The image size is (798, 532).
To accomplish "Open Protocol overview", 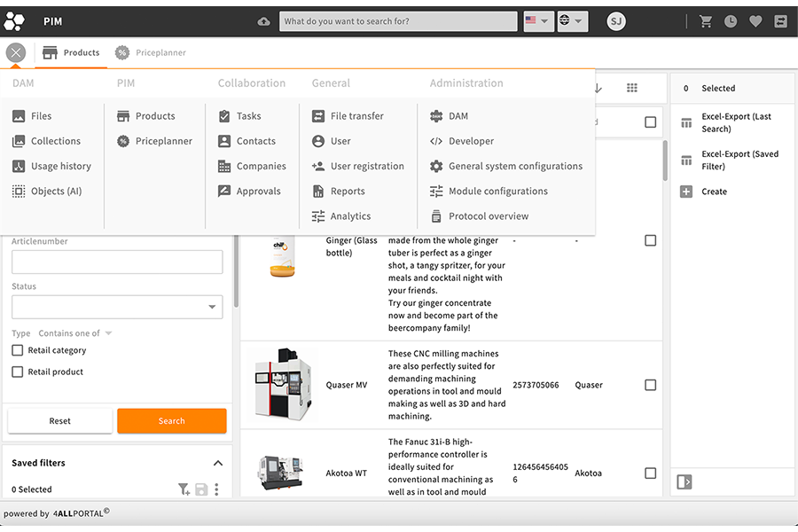I will pyautogui.click(x=479, y=215).
